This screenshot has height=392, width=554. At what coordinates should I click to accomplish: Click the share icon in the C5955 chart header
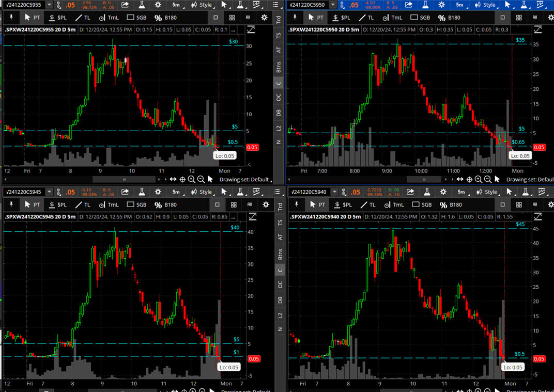pyautogui.click(x=126, y=5)
